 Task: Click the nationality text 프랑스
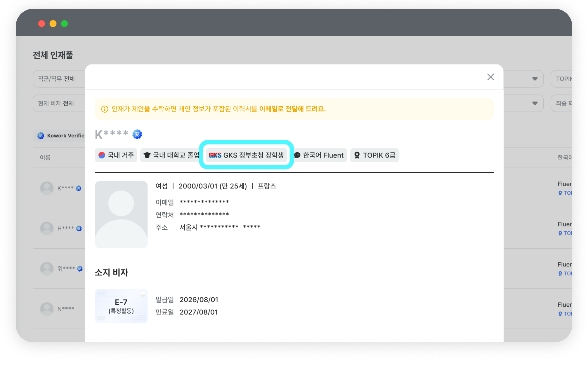[267, 186]
